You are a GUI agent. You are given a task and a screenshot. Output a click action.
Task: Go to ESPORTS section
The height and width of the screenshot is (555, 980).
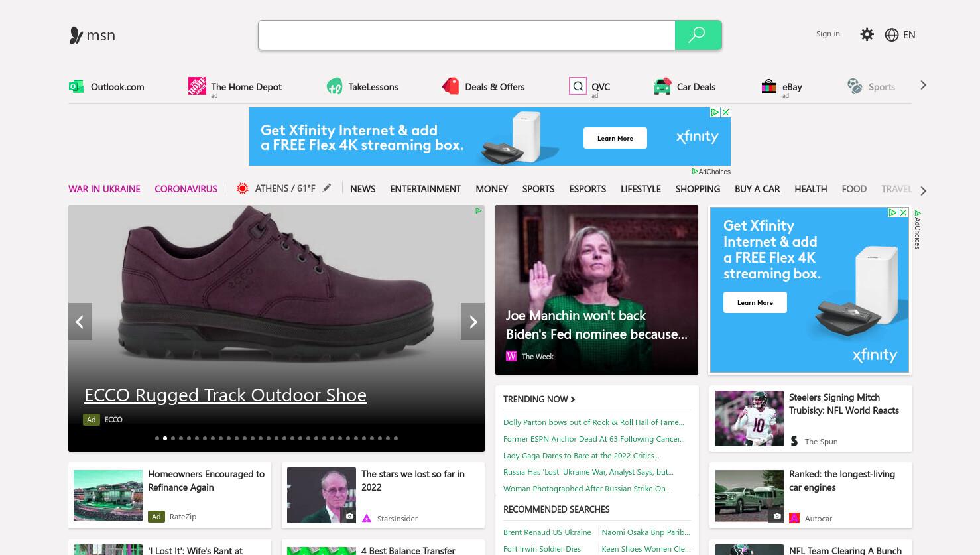pyautogui.click(x=587, y=189)
